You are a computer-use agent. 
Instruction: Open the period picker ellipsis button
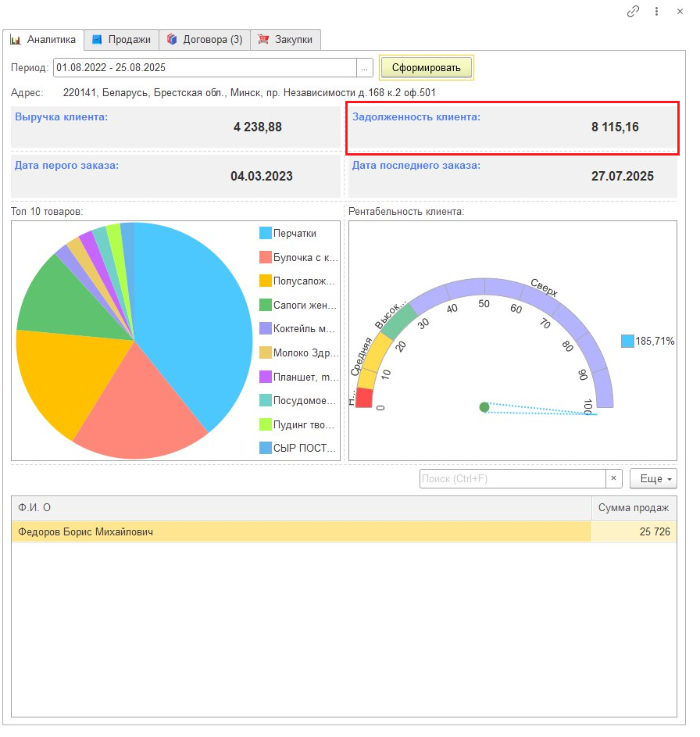(364, 68)
